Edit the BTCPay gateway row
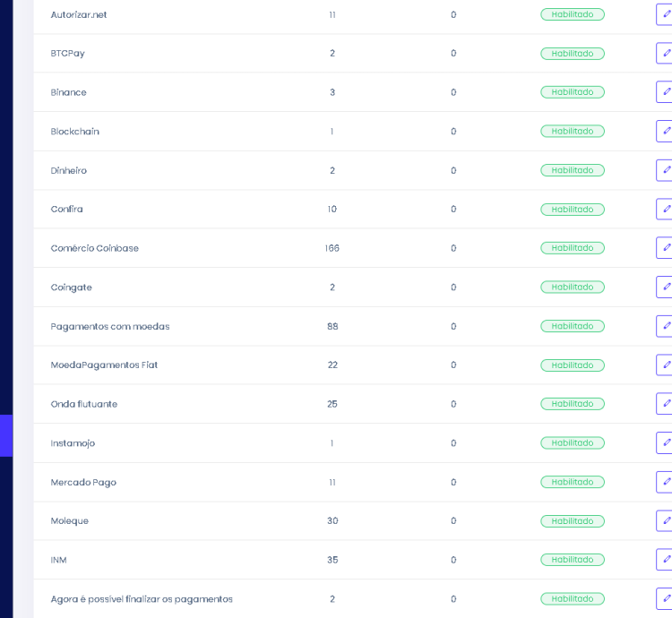The height and width of the screenshot is (618, 672). [x=666, y=53]
